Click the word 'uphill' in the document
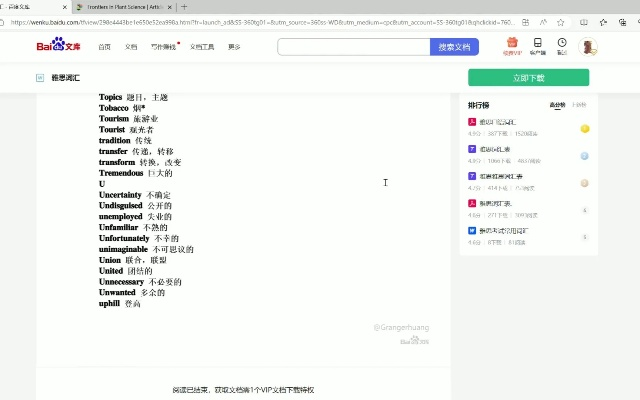 point(109,304)
